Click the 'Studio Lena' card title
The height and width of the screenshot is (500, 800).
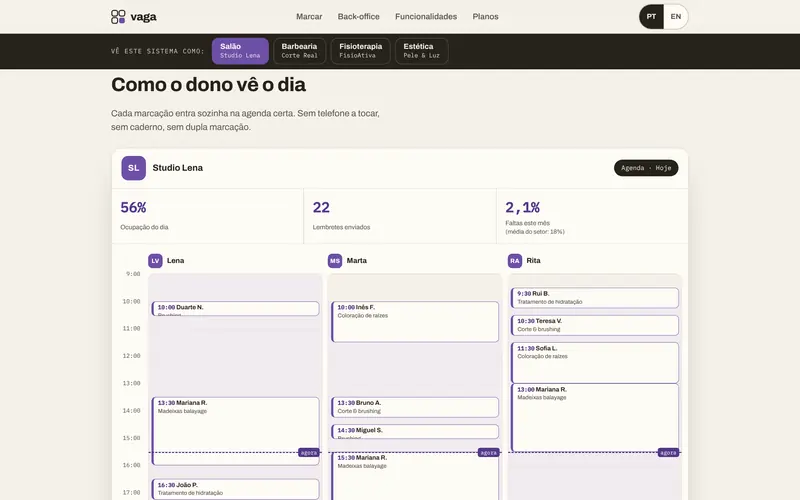click(178, 168)
